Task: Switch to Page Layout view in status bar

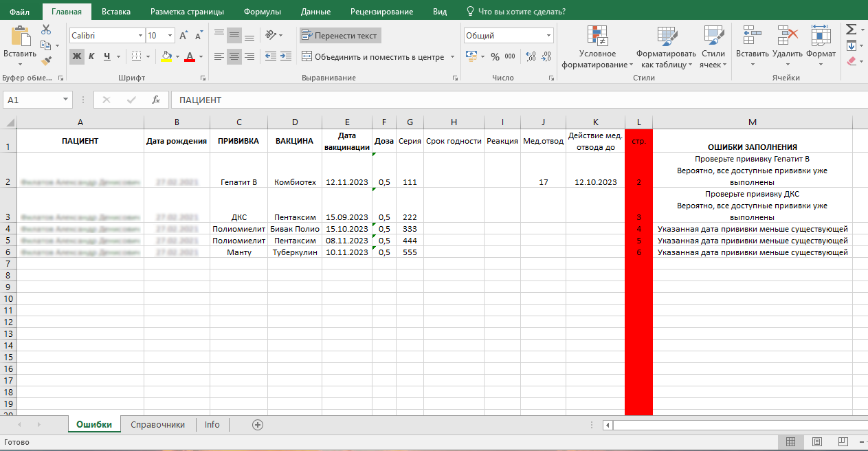Action: click(817, 441)
